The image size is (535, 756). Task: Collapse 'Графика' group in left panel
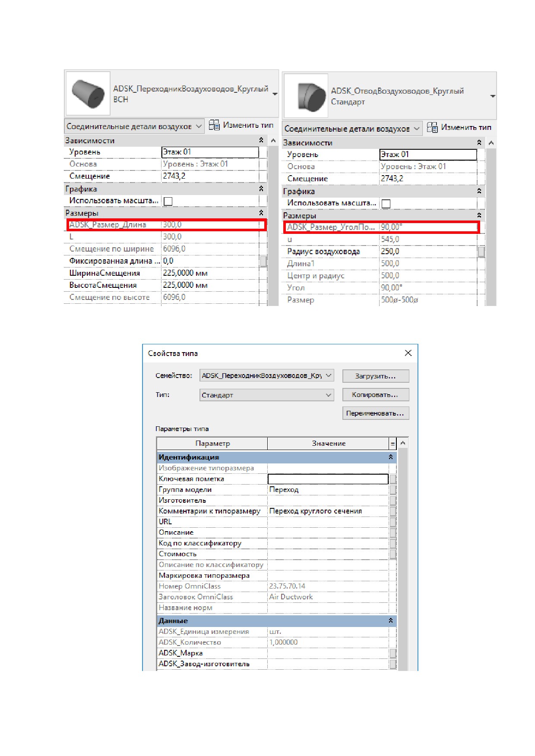click(261, 189)
